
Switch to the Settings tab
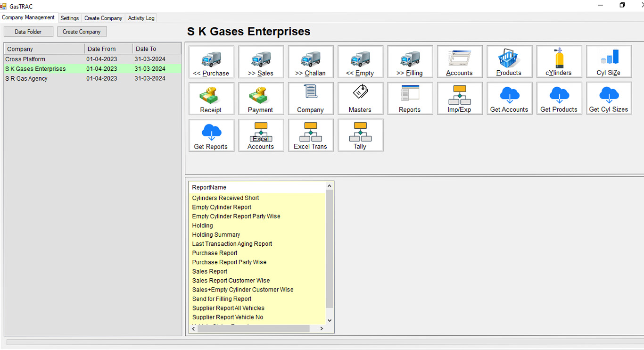point(70,18)
